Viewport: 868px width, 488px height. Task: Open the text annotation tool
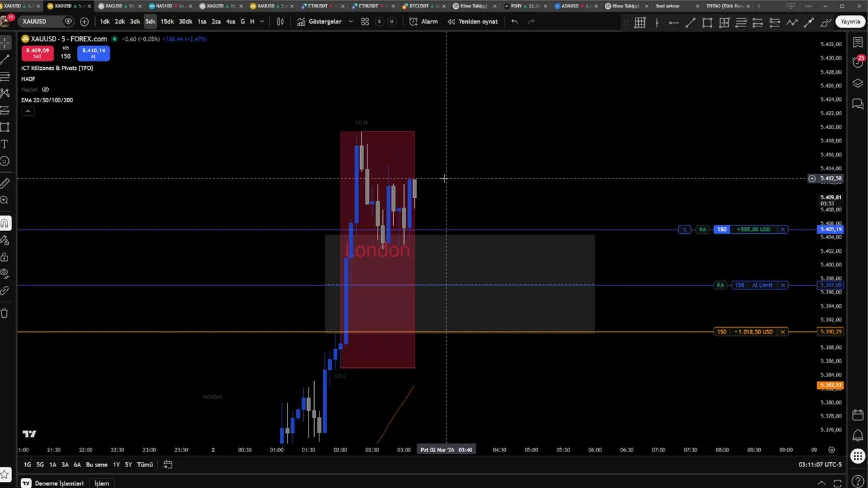point(5,144)
